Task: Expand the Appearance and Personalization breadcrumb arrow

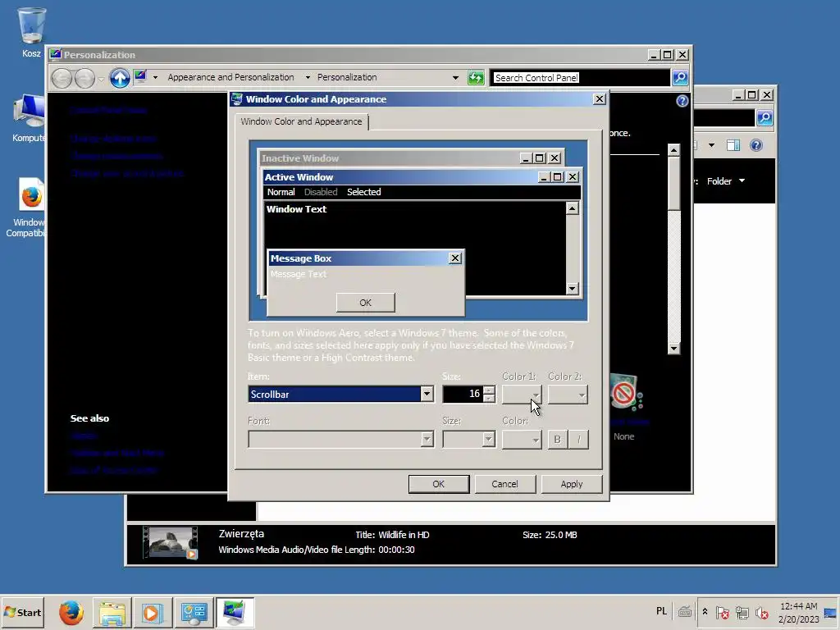Action: point(308,78)
